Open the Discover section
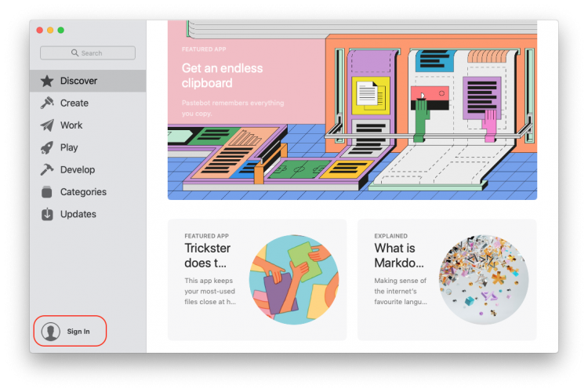This screenshot has width=588, height=392. (88, 81)
